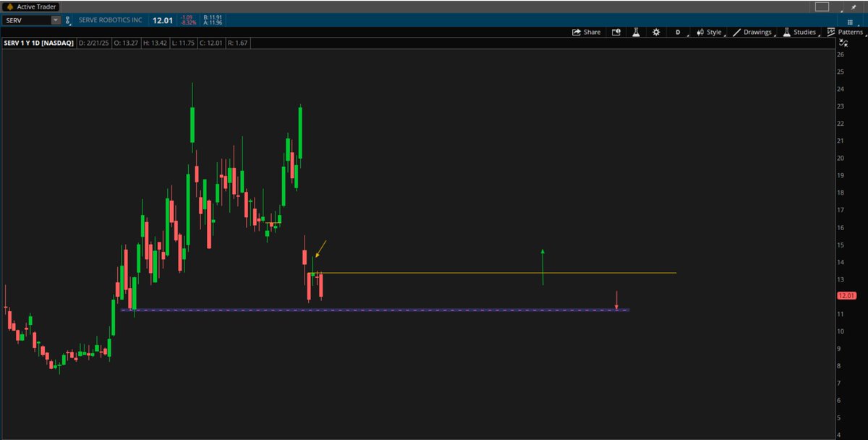Click the rectangle layout box icon

click(822, 7)
